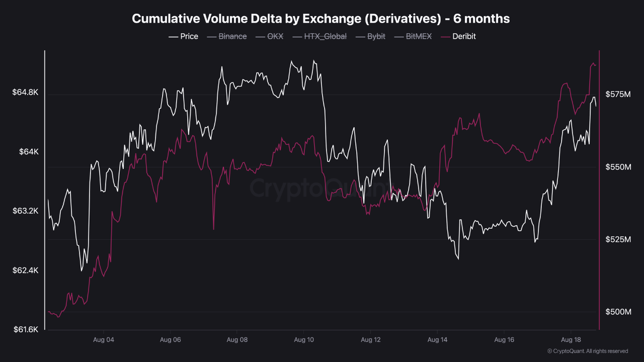Click the white Price line swatch
This screenshot has width=644, height=362.
(173, 37)
